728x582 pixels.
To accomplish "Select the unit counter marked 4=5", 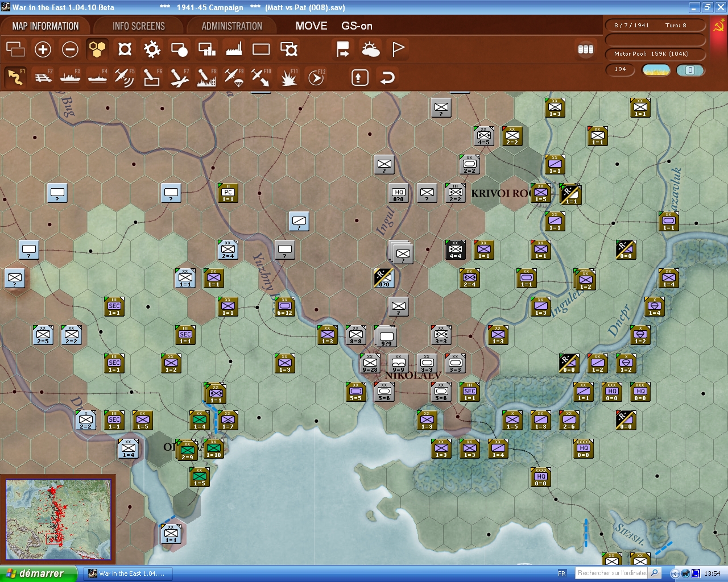I will point(484,136).
